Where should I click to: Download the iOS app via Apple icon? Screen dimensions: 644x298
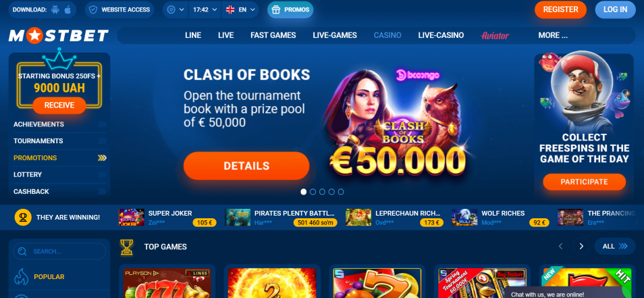68,10
